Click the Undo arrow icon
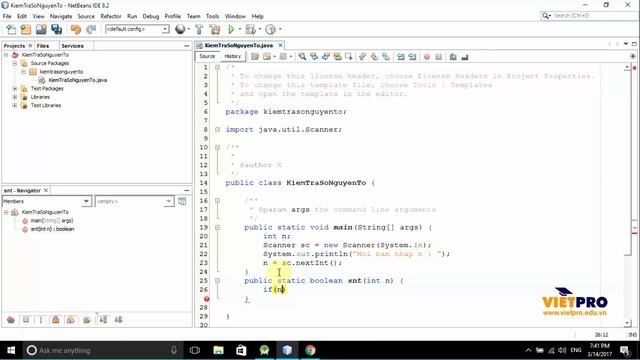Viewport: 640px width, 360px height. (76, 29)
